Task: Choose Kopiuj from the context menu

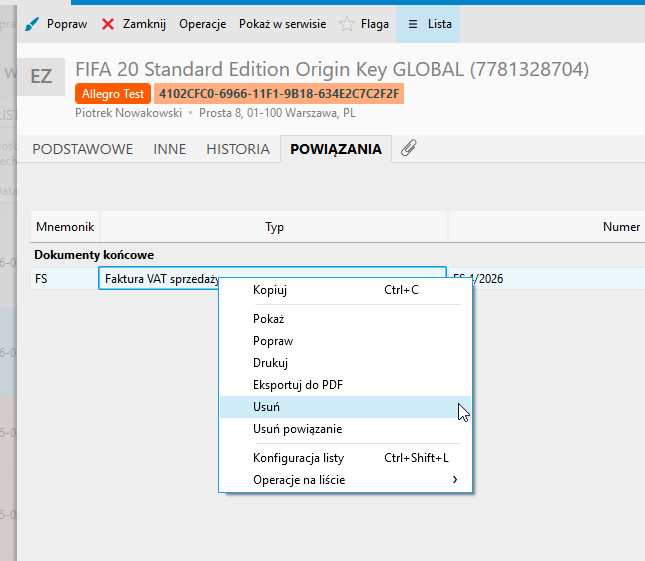Action: (x=345, y=290)
